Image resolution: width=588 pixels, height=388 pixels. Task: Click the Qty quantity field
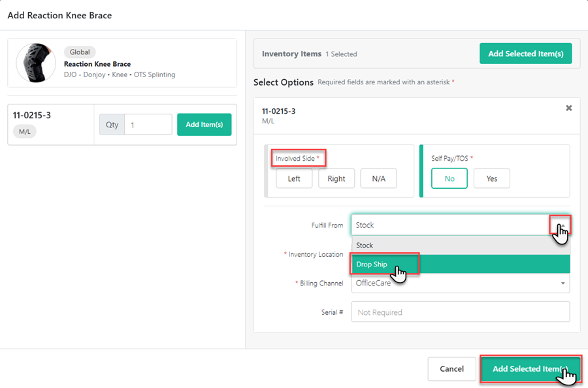(x=148, y=125)
